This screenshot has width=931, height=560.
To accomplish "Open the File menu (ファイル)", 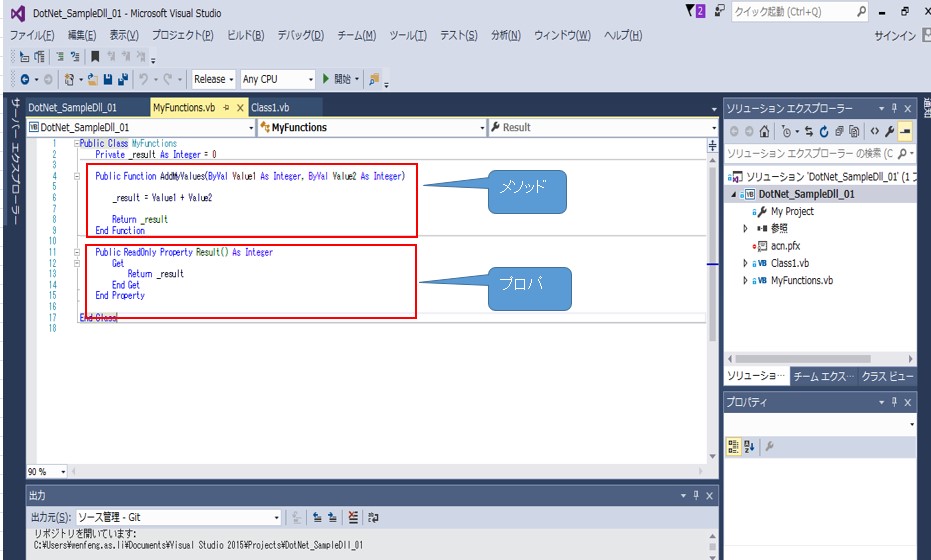I will (x=32, y=36).
